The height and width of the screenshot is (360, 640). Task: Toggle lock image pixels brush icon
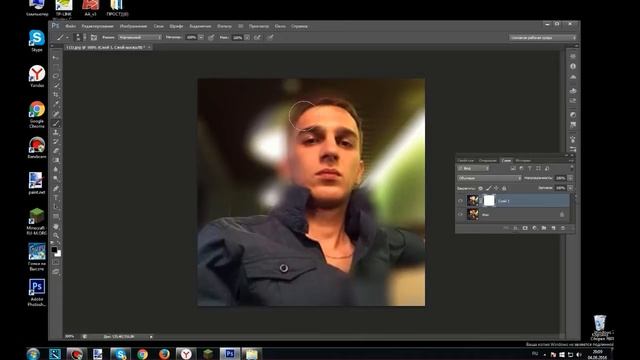pos(489,188)
